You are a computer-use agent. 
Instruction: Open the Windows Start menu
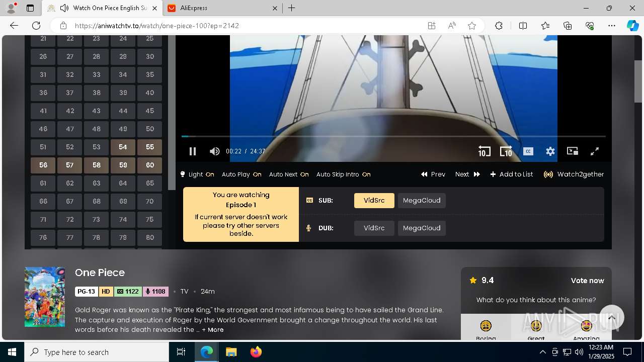point(12,352)
